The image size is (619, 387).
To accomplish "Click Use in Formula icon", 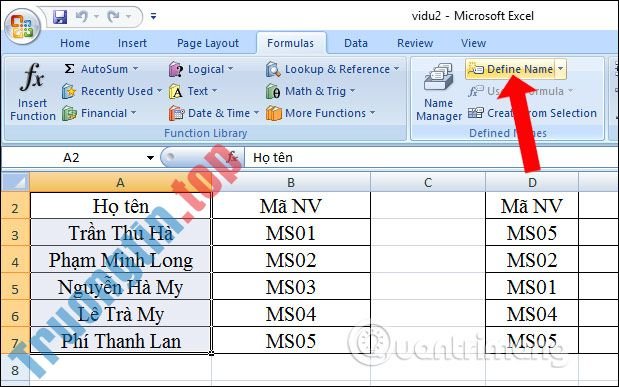I will coord(475,91).
